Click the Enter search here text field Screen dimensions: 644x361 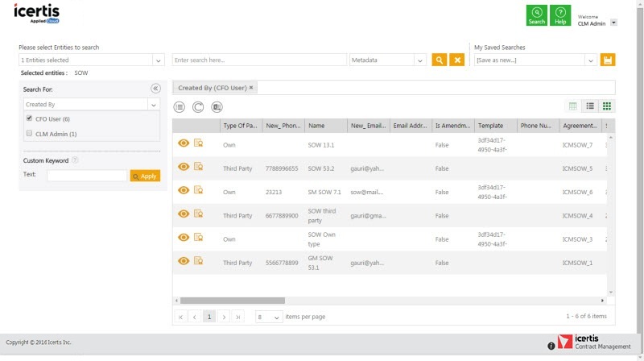coord(259,60)
